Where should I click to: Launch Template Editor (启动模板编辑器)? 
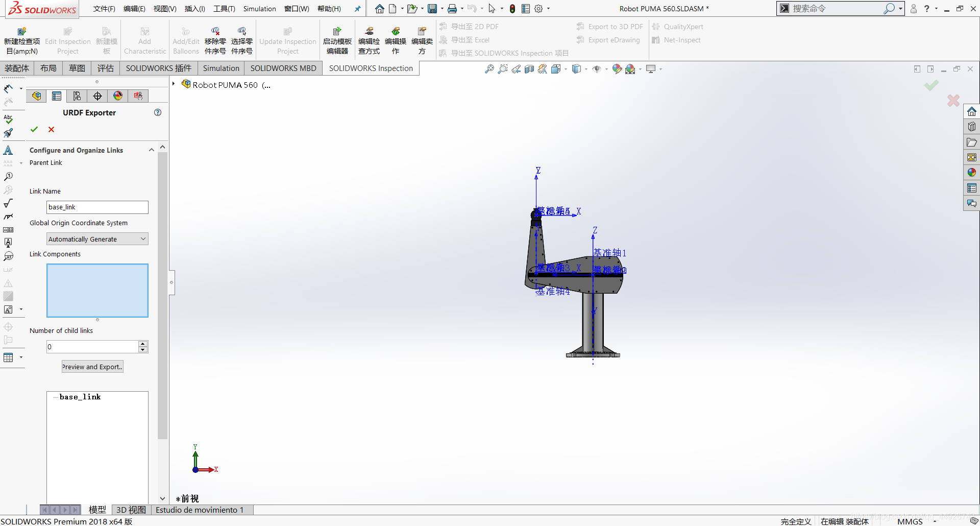click(337, 41)
